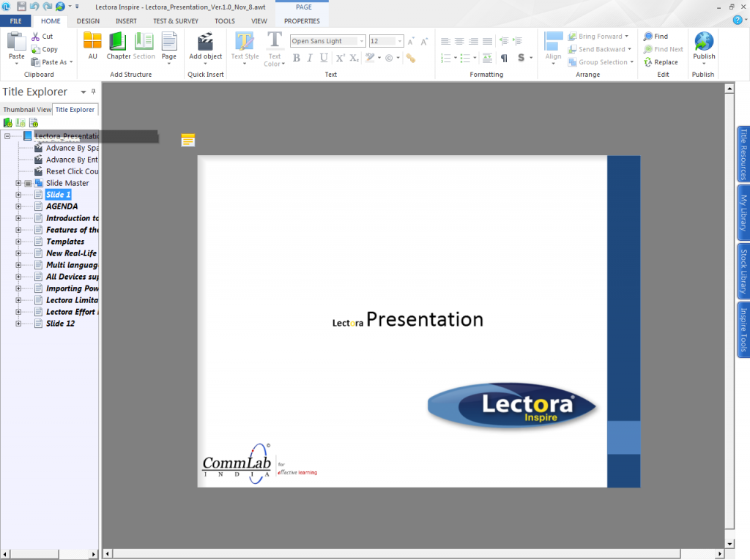750x560 pixels.
Task: Click the Cut scissors icon
Action: (x=37, y=37)
